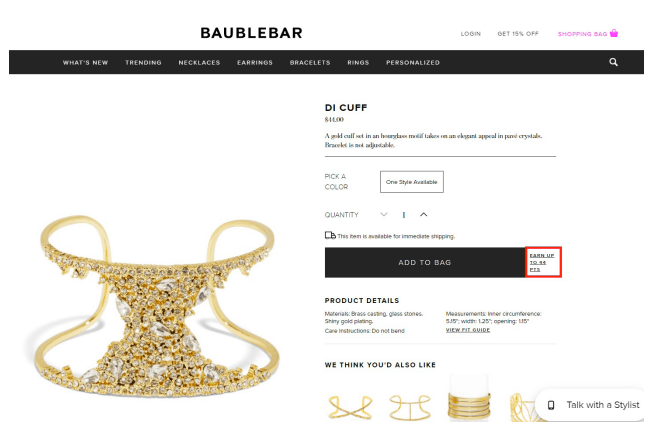
Task: Open the Personalized category
Action: tap(413, 62)
